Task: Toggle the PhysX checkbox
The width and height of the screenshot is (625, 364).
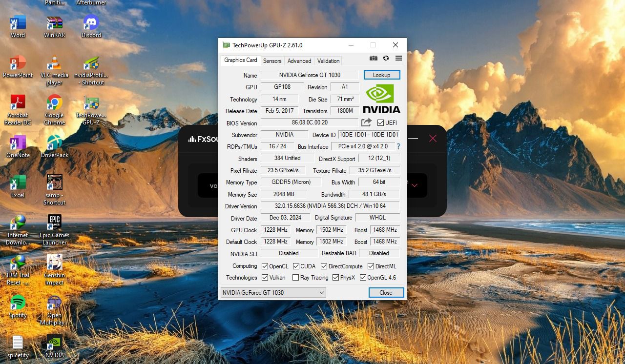Action: (335, 277)
